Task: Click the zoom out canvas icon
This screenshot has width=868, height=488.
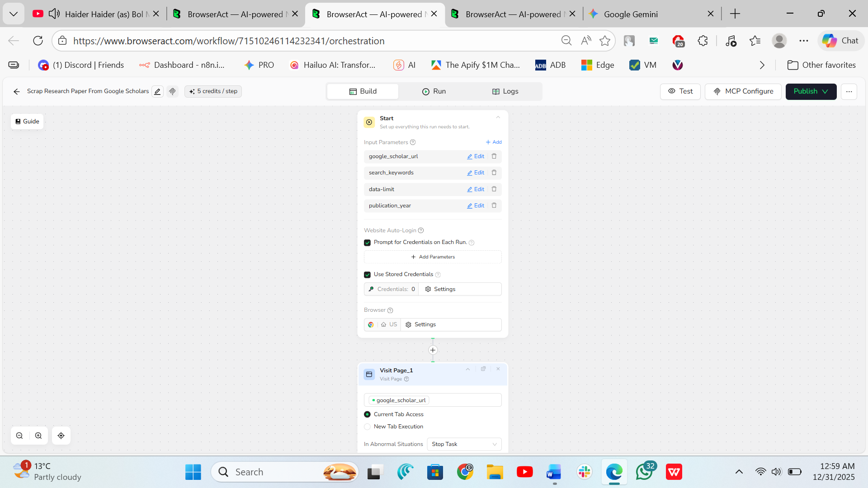Action: [x=19, y=436]
